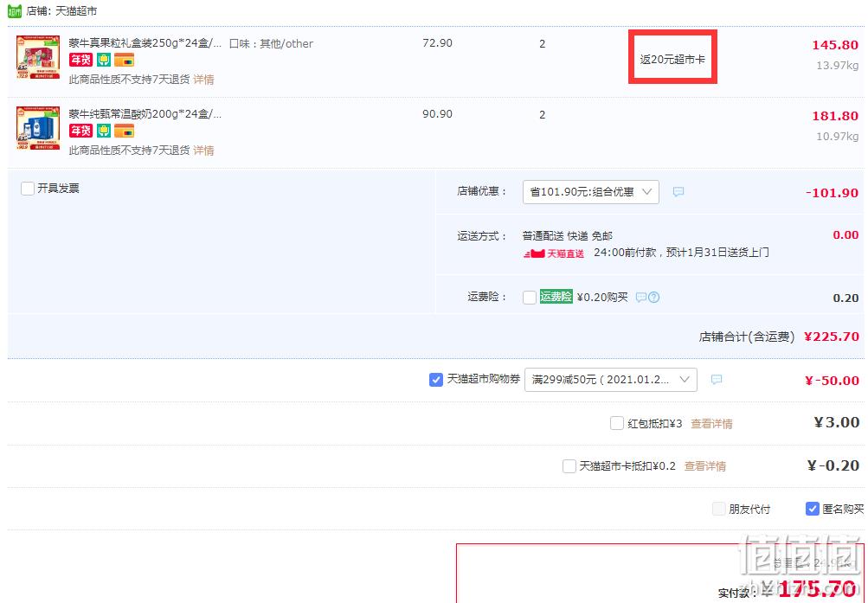Tick the 朋友代付 checkbox
The height and width of the screenshot is (603, 868).
718,509
